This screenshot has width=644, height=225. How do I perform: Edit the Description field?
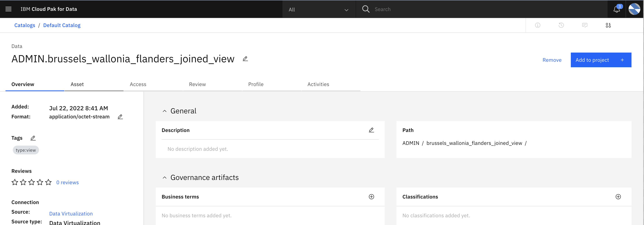pos(371,130)
